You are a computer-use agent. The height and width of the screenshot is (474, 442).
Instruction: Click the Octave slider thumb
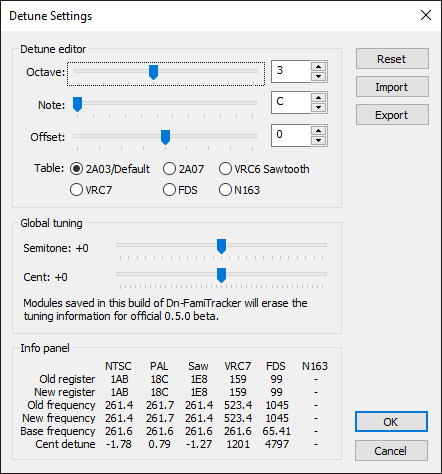153,72
